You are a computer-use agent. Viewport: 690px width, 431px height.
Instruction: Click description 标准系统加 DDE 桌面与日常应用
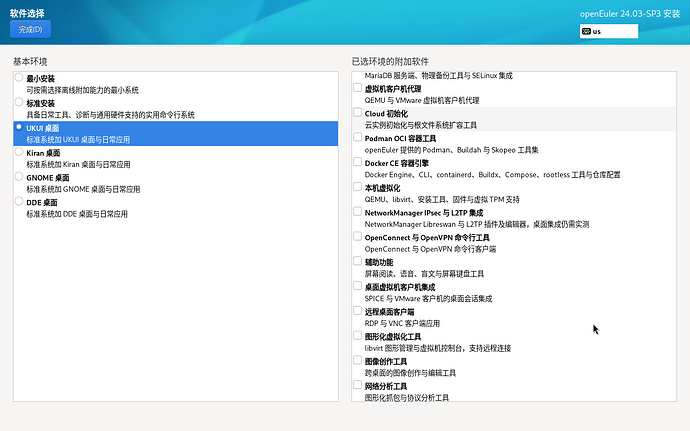tap(77, 214)
